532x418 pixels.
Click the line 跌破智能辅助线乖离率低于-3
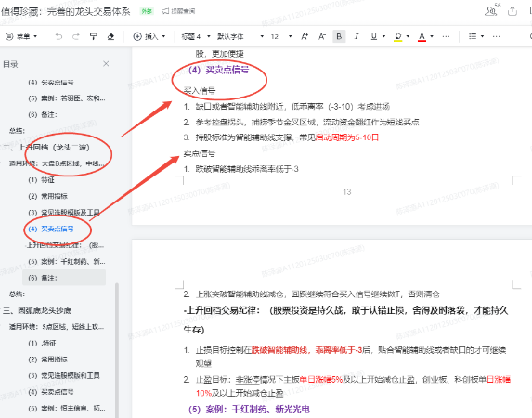tap(247, 169)
